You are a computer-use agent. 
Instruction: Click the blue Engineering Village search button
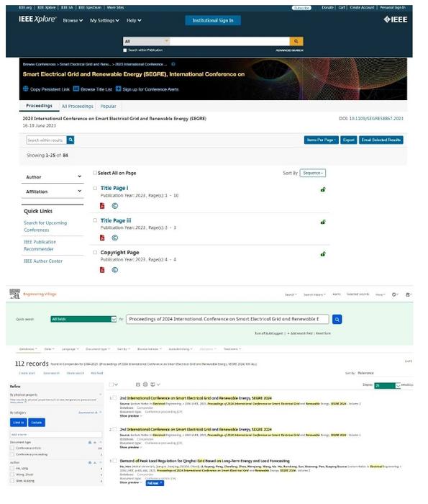point(337,319)
